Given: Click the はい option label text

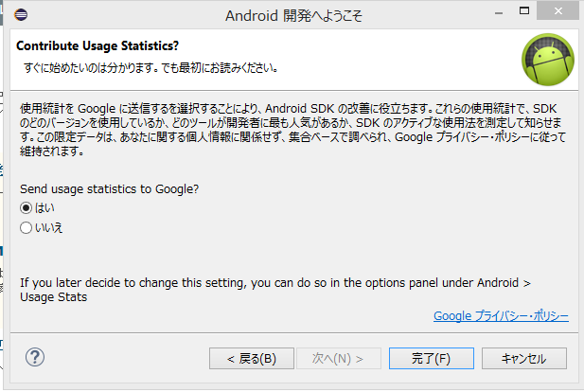Looking at the screenshot, I should 44,208.
